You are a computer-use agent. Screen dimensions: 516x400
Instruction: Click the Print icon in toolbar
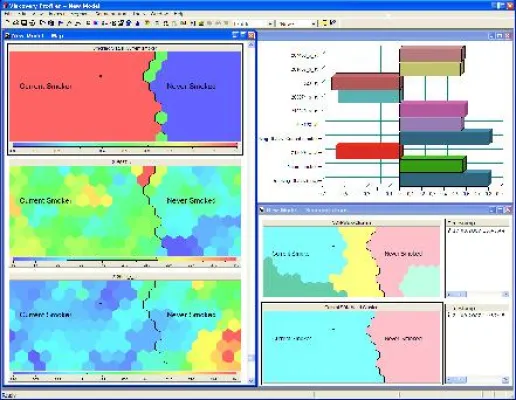coord(32,23)
